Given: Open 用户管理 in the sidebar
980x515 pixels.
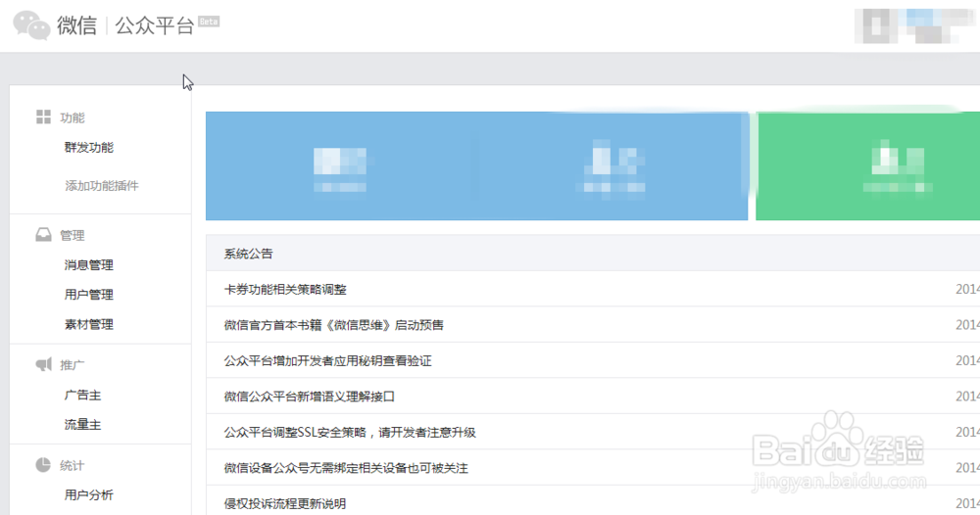Looking at the screenshot, I should pyautogui.click(x=89, y=295).
